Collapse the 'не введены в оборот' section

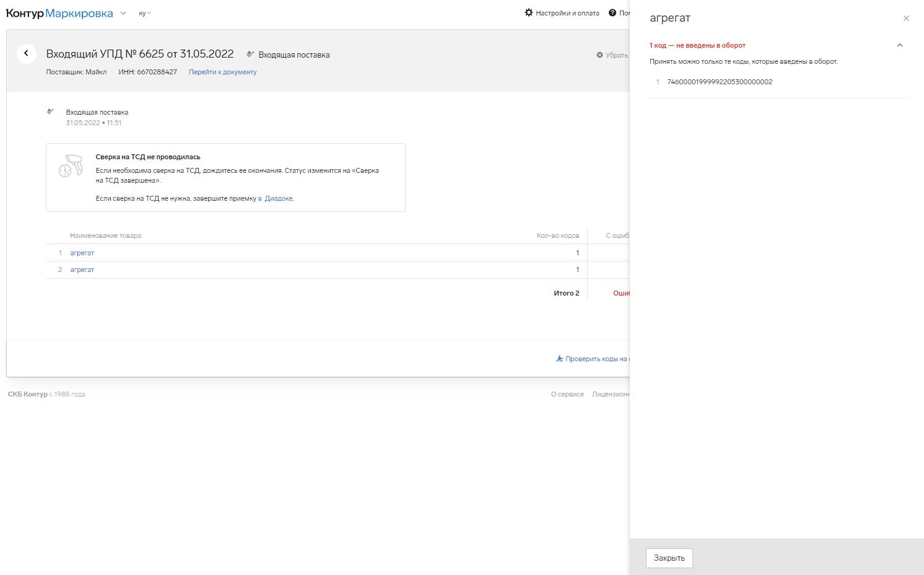click(x=899, y=45)
